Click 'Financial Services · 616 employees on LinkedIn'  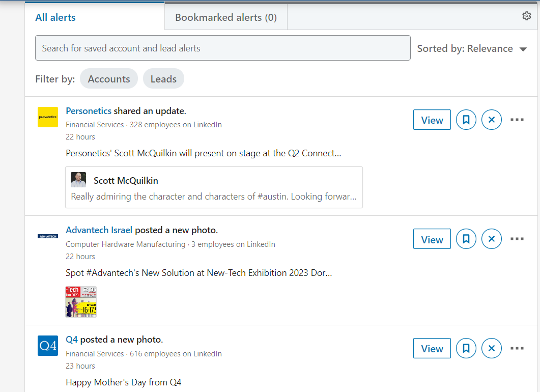[x=144, y=354]
